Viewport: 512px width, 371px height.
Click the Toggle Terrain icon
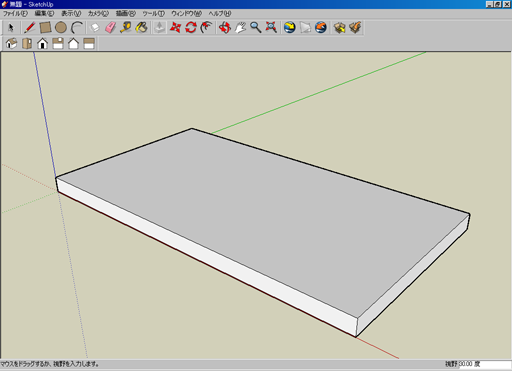pos(305,27)
